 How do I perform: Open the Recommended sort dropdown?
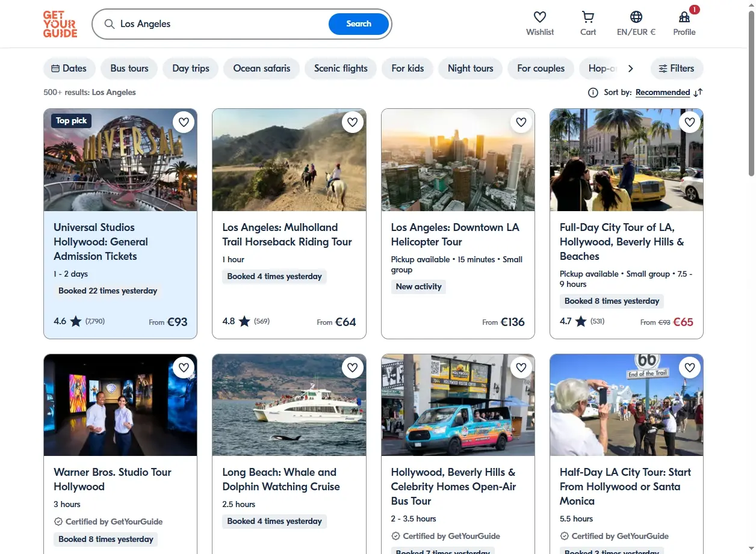(x=663, y=93)
